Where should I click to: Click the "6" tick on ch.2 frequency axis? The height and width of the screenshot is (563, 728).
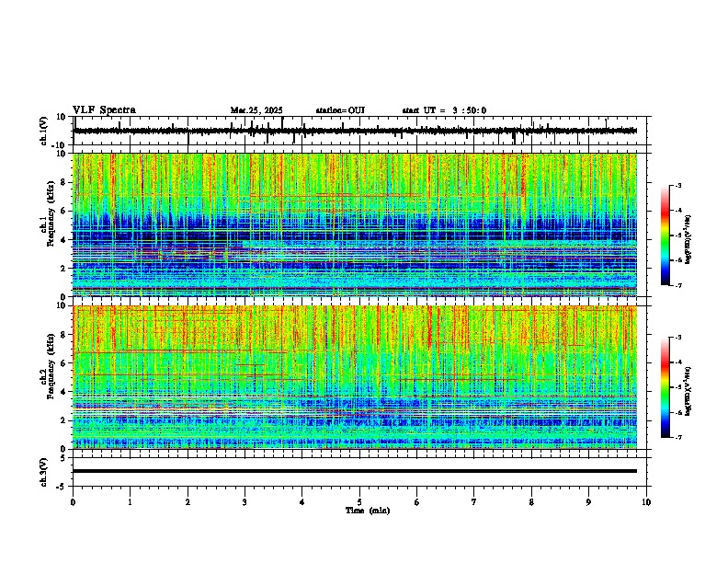point(64,363)
